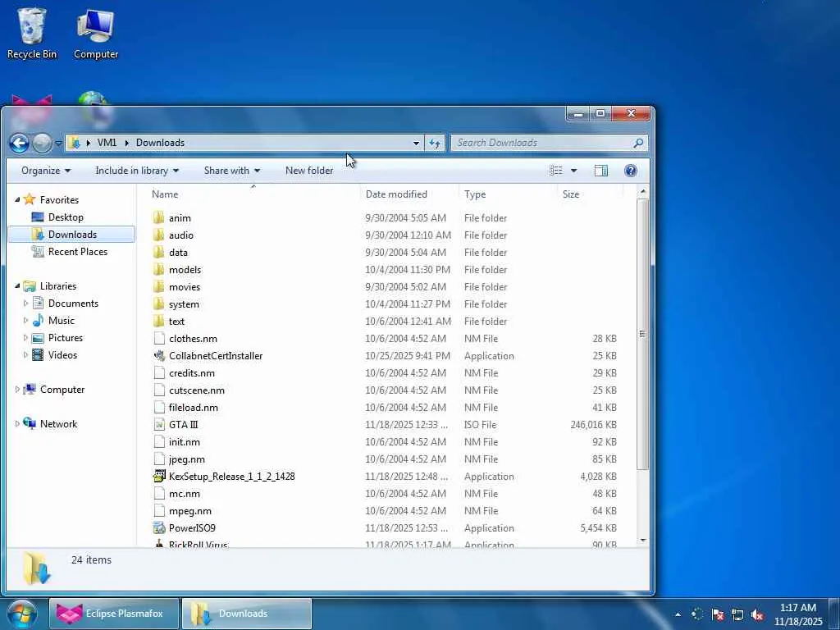
Task: Select Downloads in Favorites
Action: pyautogui.click(x=72, y=234)
